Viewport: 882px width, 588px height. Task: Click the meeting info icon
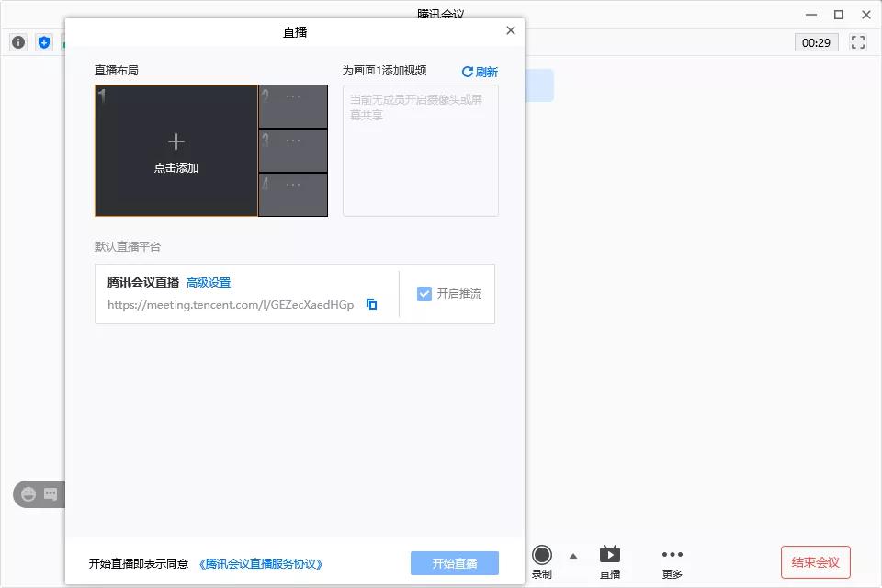[17, 41]
